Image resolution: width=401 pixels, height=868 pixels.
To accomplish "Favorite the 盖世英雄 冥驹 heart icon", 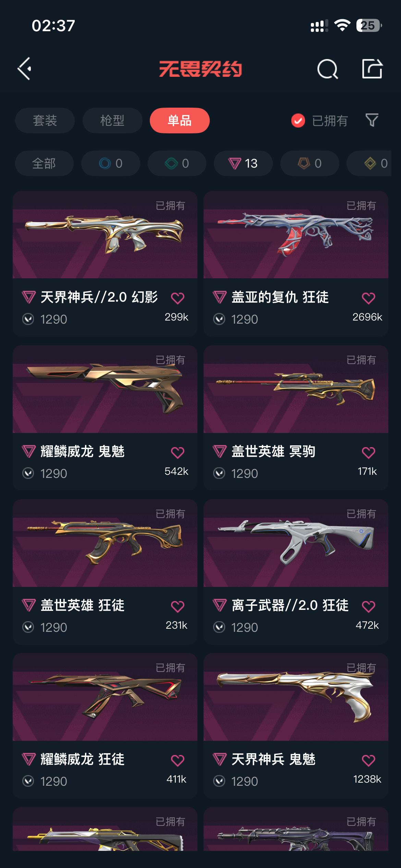I will [x=368, y=452].
